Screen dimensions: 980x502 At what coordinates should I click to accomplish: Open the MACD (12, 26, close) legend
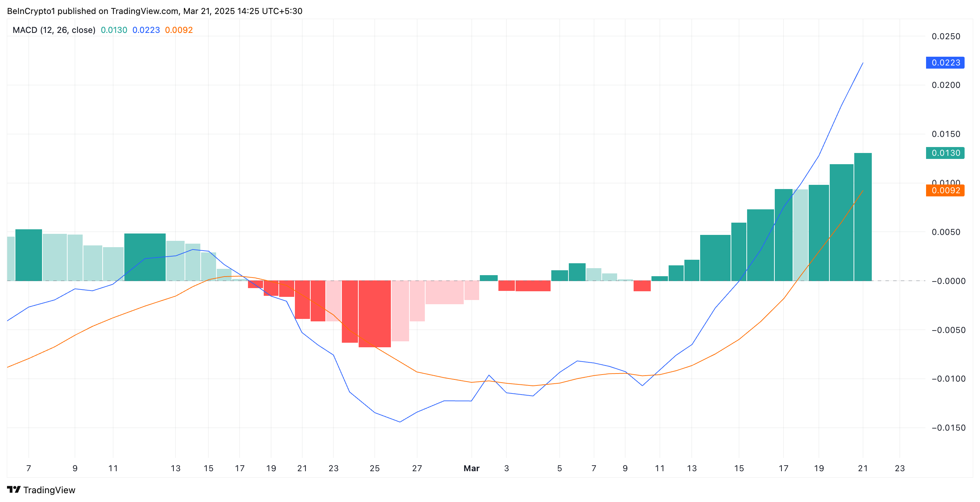pos(54,30)
